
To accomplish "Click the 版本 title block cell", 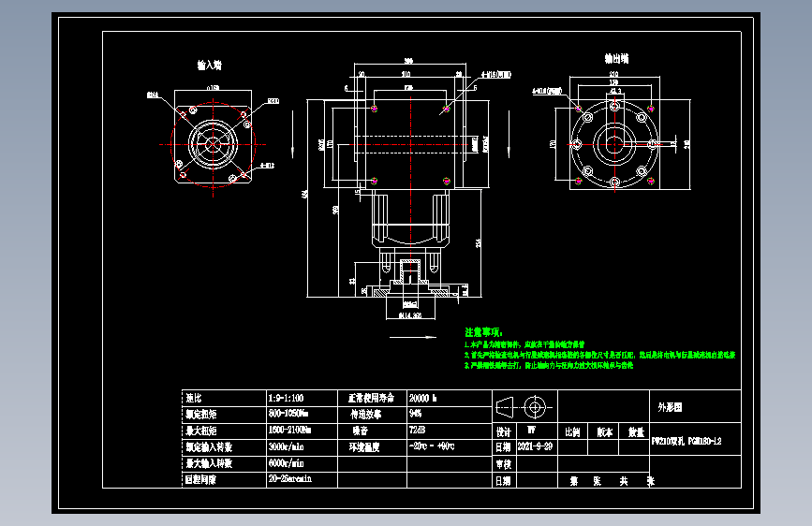I will pyautogui.click(x=604, y=431).
